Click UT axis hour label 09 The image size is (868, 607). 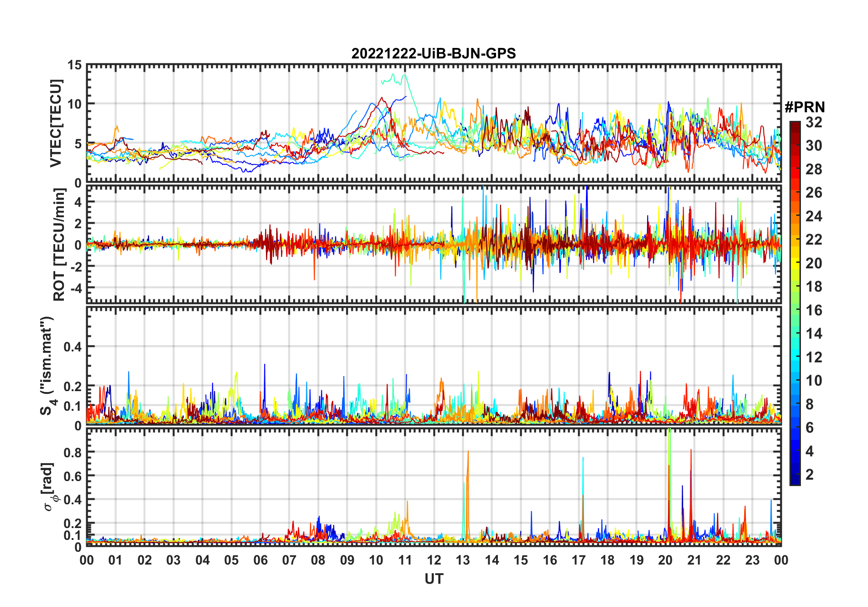point(347,560)
